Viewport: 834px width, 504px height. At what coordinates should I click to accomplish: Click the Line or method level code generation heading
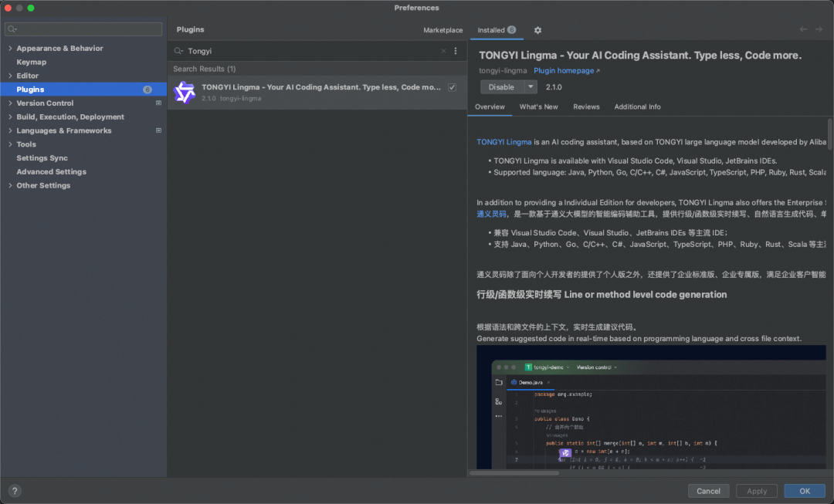click(x=602, y=295)
